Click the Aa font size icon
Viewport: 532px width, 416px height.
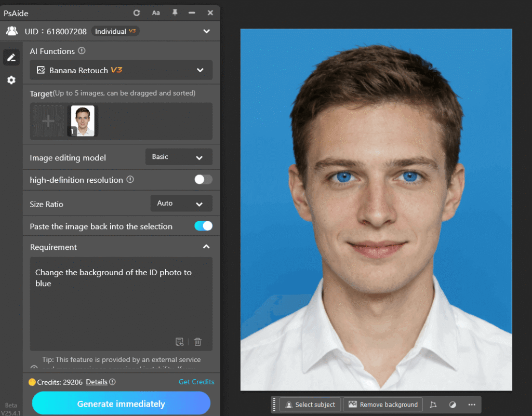click(155, 13)
